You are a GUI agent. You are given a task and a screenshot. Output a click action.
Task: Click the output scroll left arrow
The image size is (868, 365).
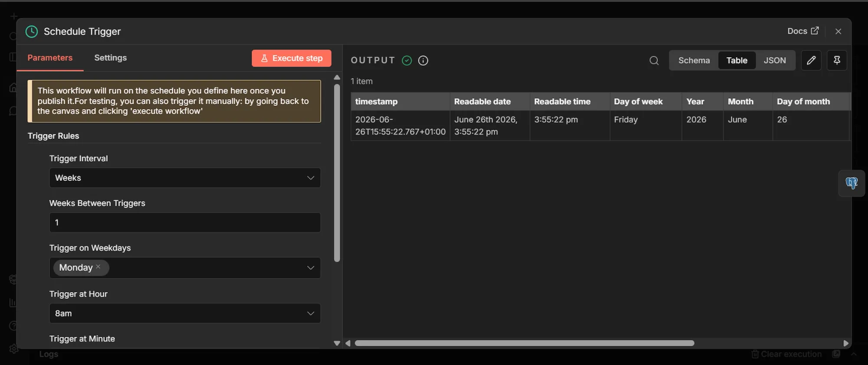[348, 343]
